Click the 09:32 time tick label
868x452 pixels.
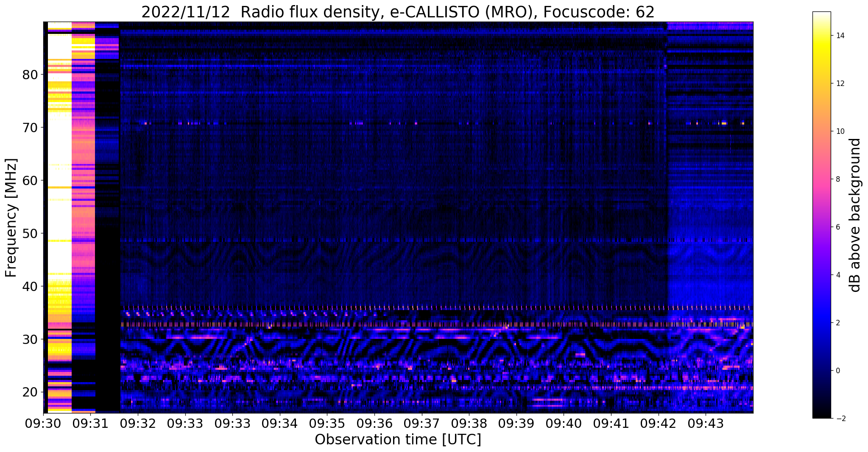point(137,423)
